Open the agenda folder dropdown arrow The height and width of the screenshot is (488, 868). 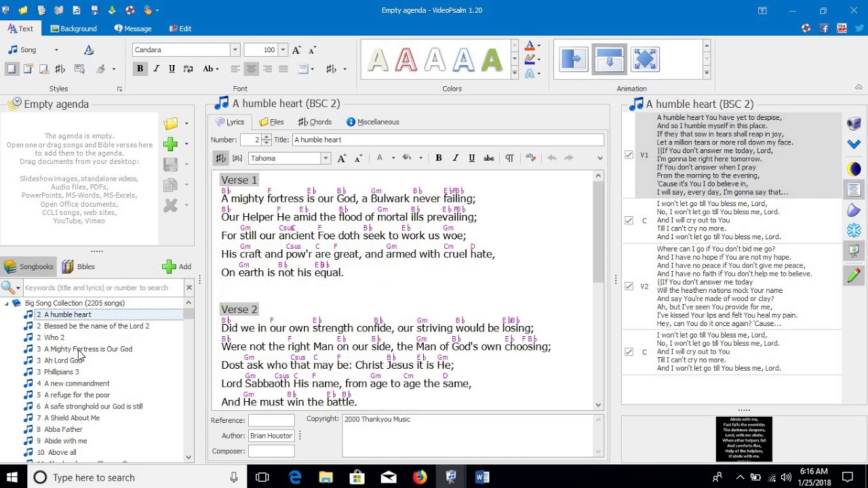pos(186,124)
